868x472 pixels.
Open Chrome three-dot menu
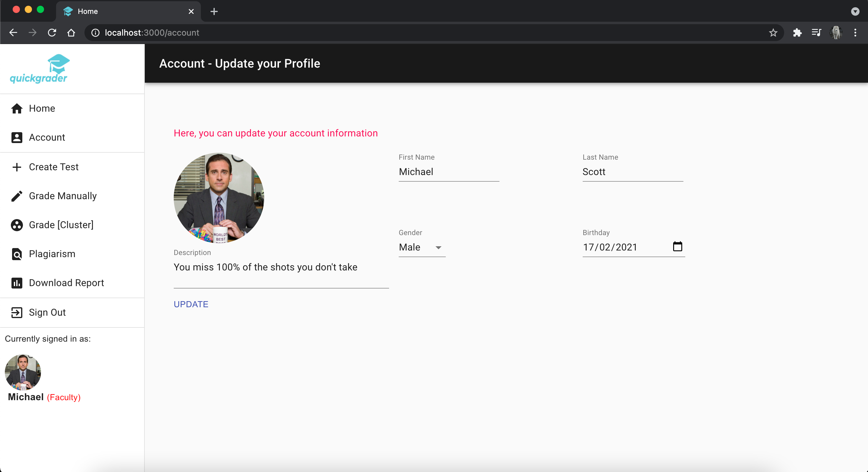[x=855, y=33]
